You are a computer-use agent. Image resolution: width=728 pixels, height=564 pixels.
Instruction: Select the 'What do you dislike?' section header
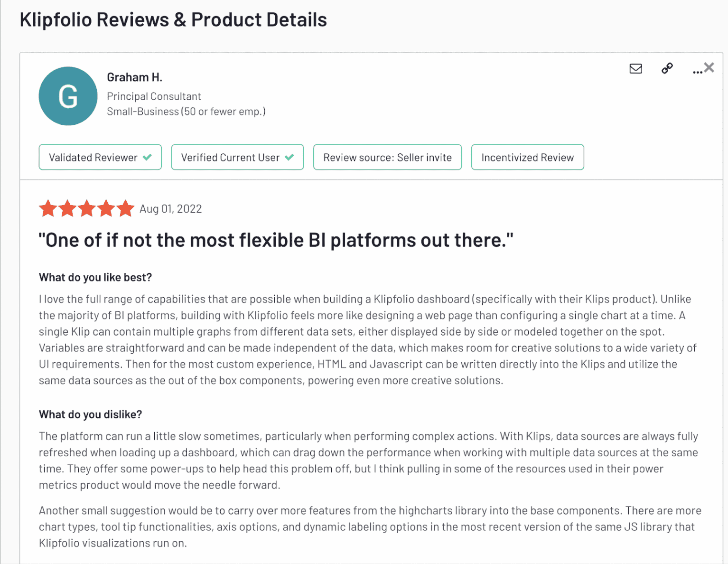90,414
